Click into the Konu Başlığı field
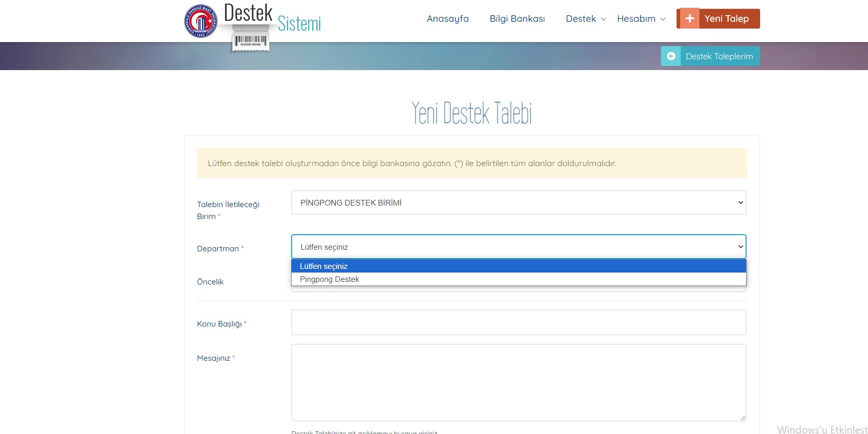868x434 pixels. coord(519,322)
